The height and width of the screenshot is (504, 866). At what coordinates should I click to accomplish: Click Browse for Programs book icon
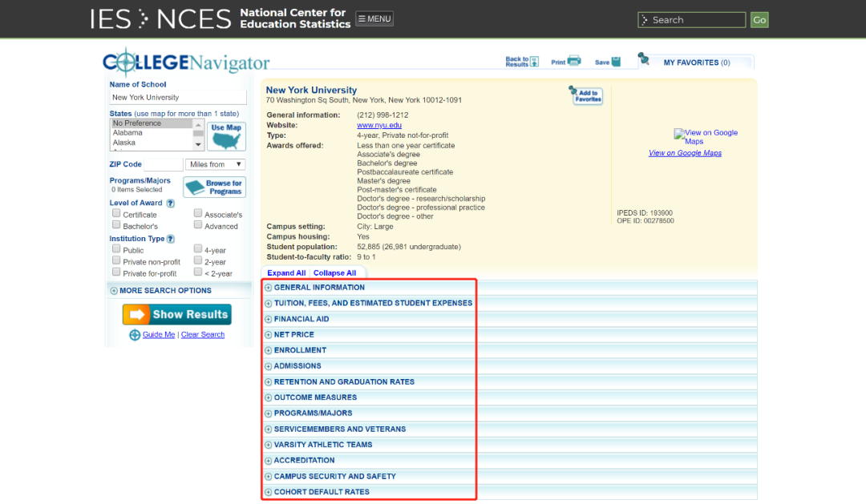point(214,187)
